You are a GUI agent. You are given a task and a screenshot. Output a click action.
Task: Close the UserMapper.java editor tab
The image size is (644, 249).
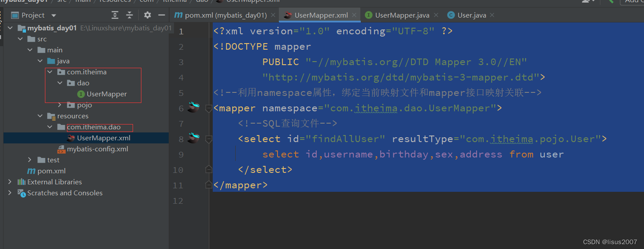(436, 15)
